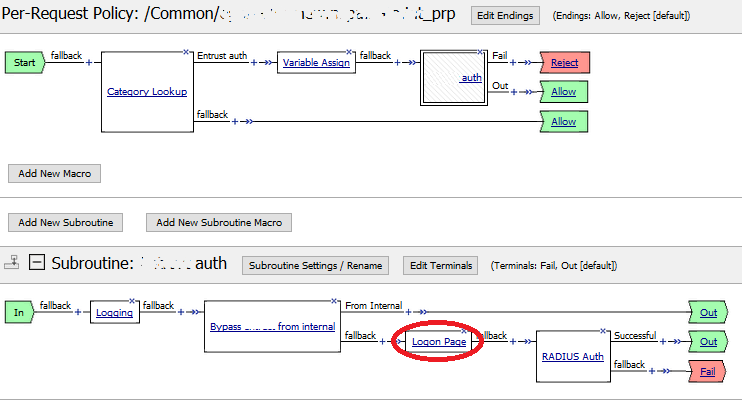Click the subroutine move icon beside collapse box
The image size is (742, 401).
tap(12, 262)
